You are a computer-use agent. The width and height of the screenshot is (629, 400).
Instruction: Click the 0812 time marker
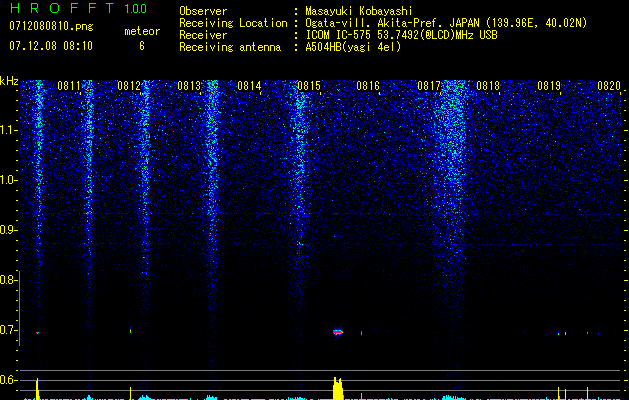(x=129, y=85)
